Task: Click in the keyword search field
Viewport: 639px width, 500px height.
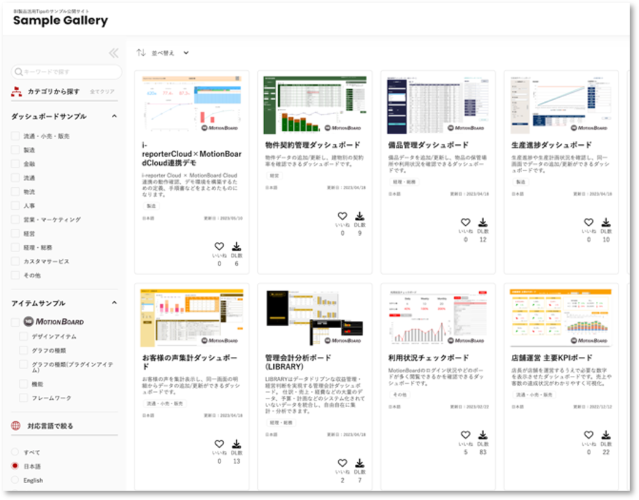Action: pos(68,72)
